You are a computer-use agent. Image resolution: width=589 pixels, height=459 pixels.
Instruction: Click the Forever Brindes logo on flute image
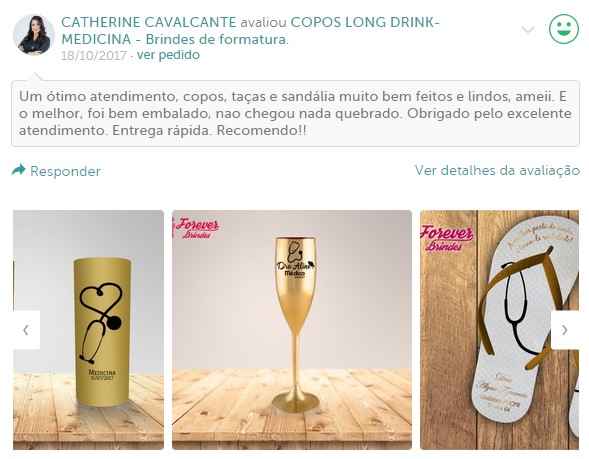[x=195, y=228]
